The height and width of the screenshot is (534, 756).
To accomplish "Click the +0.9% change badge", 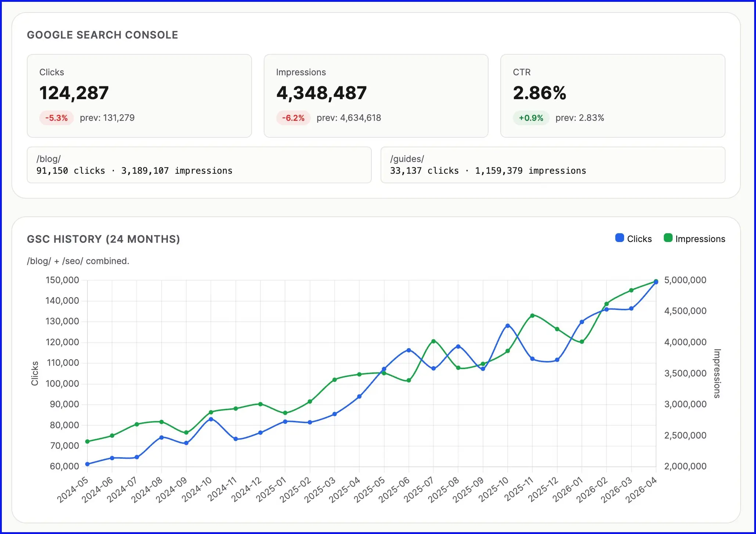I will (x=531, y=118).
